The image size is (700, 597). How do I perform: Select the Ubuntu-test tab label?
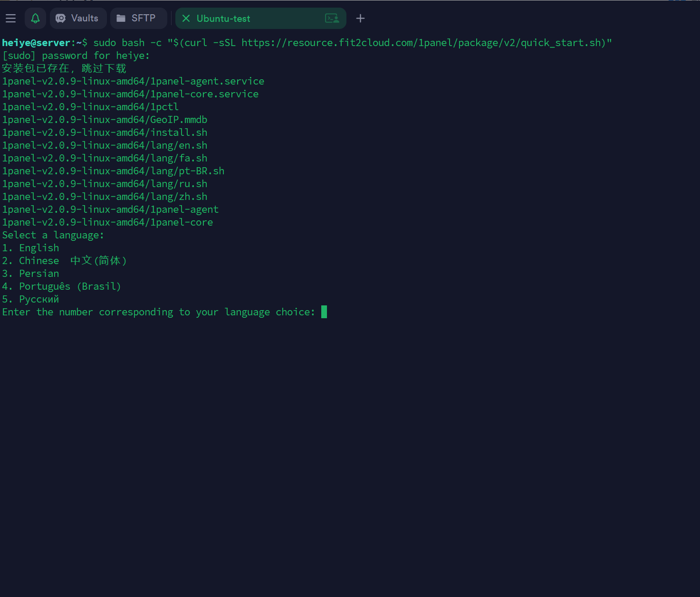click(223, 19)
